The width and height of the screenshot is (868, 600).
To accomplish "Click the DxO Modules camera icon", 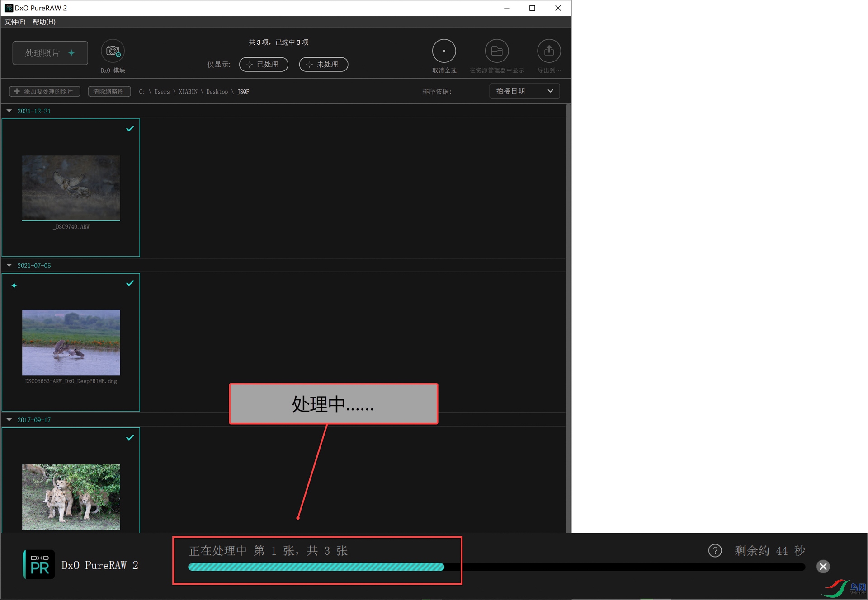I will click(x=113, y=52).
